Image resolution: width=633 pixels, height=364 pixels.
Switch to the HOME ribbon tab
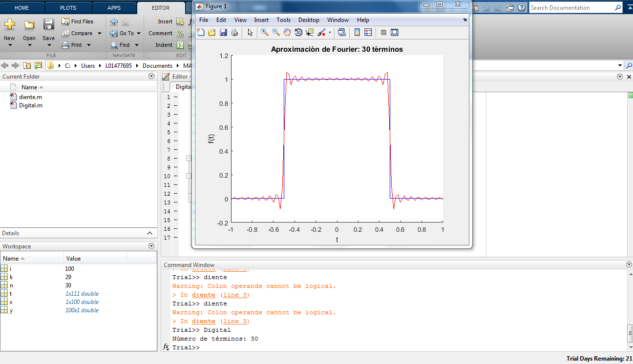[21, 8]
